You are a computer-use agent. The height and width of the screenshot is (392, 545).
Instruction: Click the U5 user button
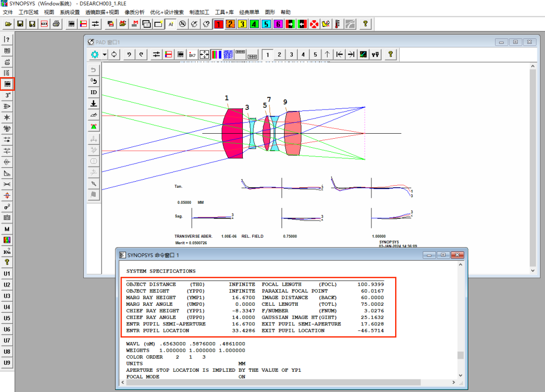pyautogui.click(x=7, y=318)
